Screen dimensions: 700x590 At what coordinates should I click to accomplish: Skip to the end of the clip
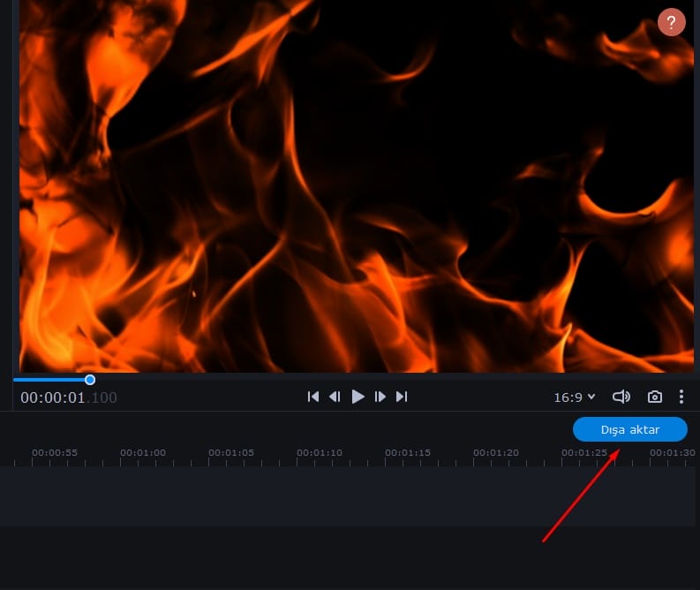pyautogui.click(x=402, y=397)
